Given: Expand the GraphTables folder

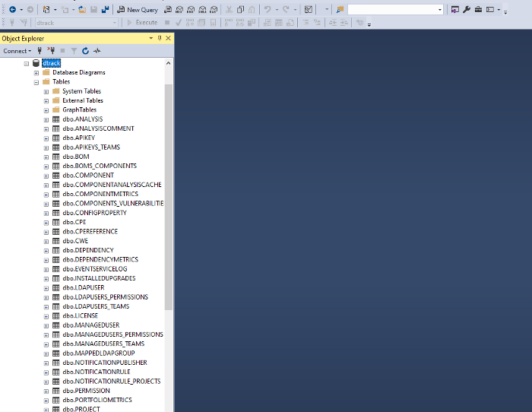Looking at the screenshot, I should coord(46,110).
